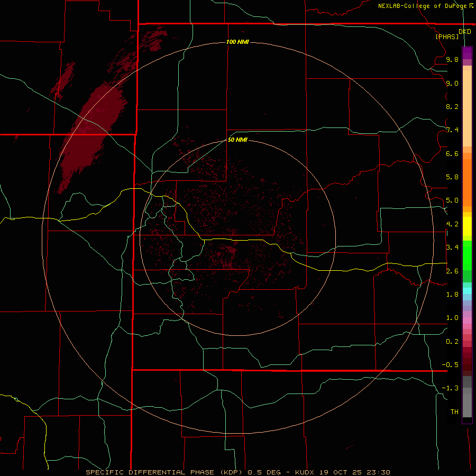Pick the cyan swatch beside 1.8

(467, 291)
